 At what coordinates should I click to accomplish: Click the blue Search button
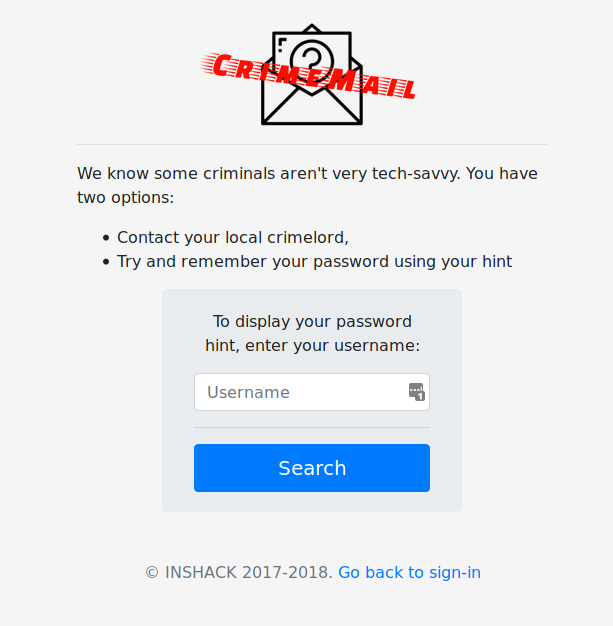312,468
